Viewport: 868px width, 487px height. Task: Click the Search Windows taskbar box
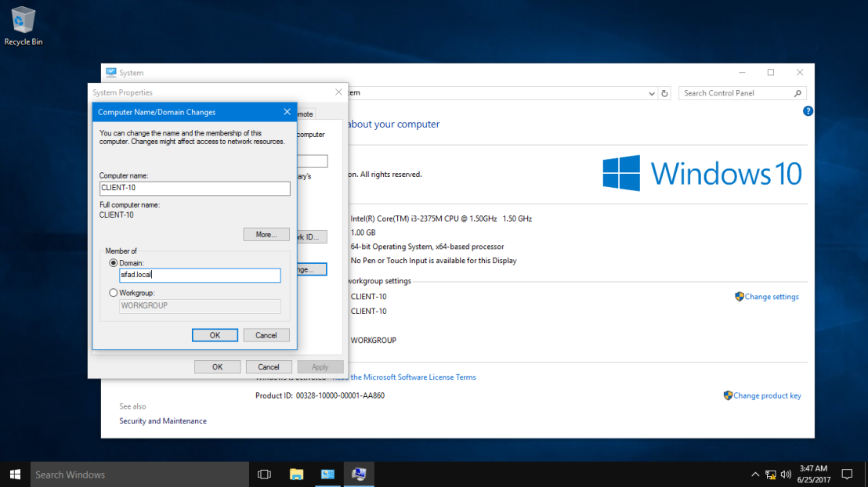click(139, 474)
